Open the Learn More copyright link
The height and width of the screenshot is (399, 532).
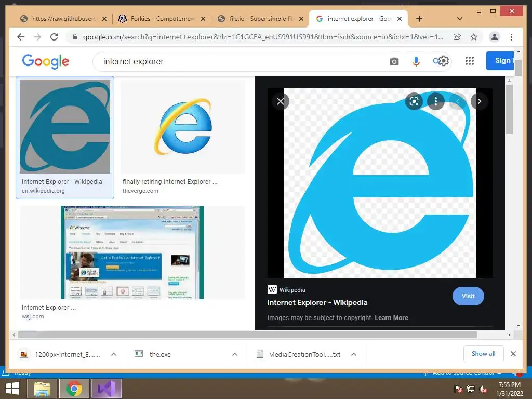391,317
